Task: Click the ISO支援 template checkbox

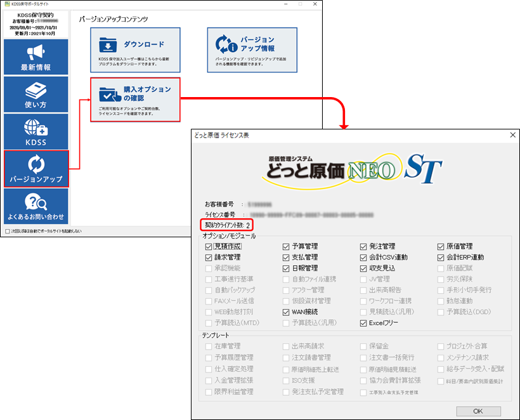Action: click(x=286, y=381)
